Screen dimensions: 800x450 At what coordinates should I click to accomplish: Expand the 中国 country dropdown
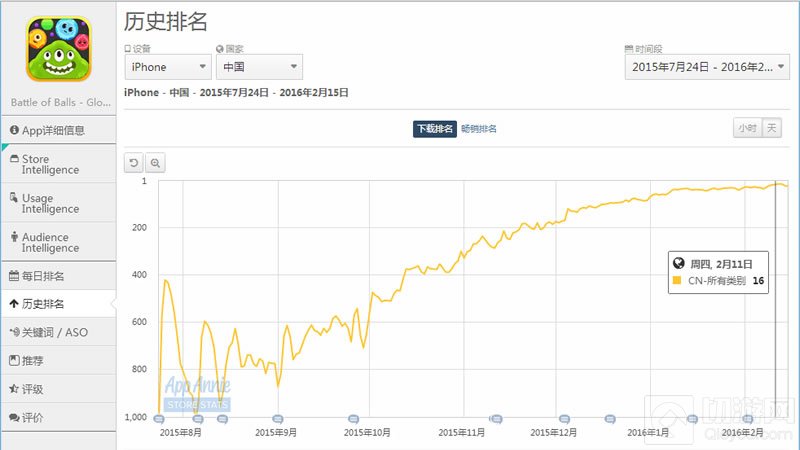point(259,67)
